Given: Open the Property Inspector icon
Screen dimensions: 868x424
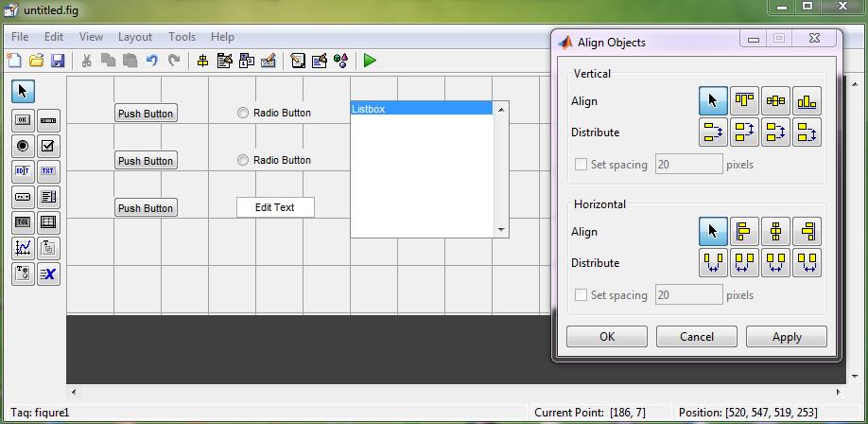Looking at the screenshot, I should pos(320,61).
